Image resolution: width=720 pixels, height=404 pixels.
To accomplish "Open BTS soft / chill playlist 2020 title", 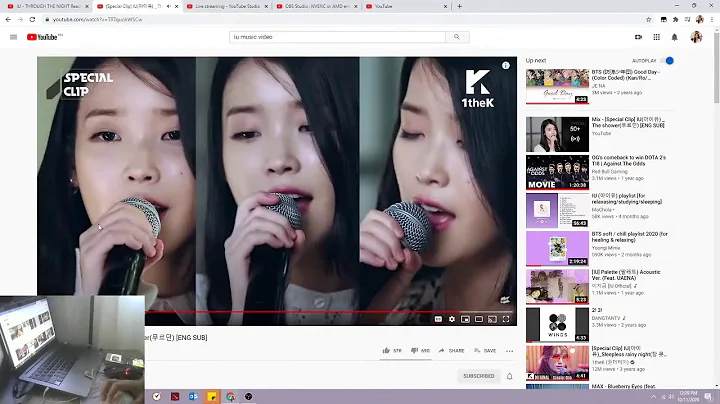I will tap(629, 237).
